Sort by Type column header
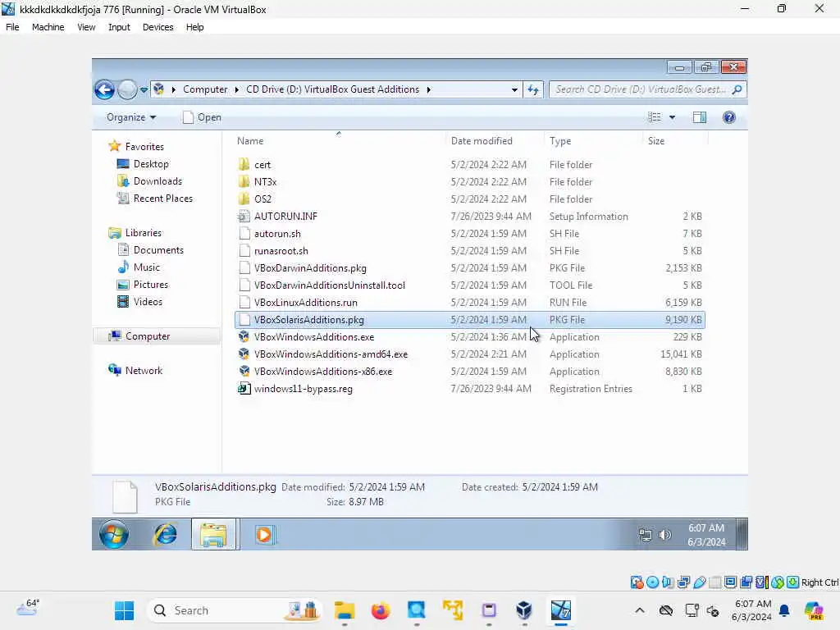This screenshot has width=840, height=630. click(x=559, y=141)
